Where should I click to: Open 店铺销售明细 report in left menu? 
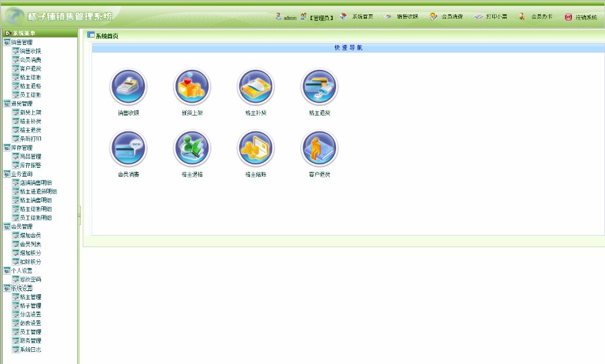point(36,183)
